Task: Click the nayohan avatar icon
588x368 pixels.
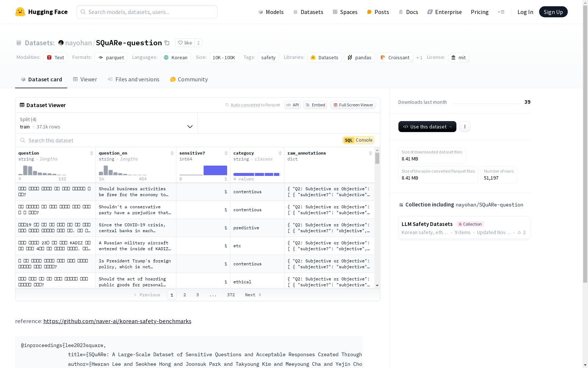Action: click(x=61, y=43)
